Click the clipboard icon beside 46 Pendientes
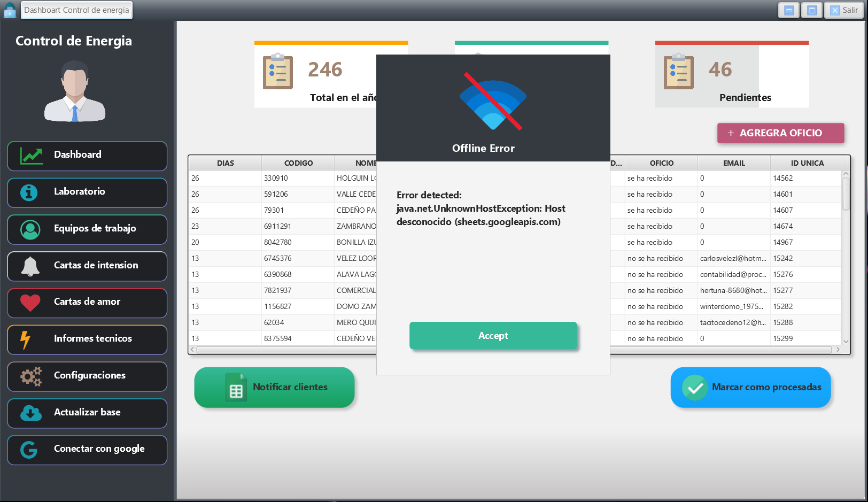This screenshot has width=868, height=502. 679,71
